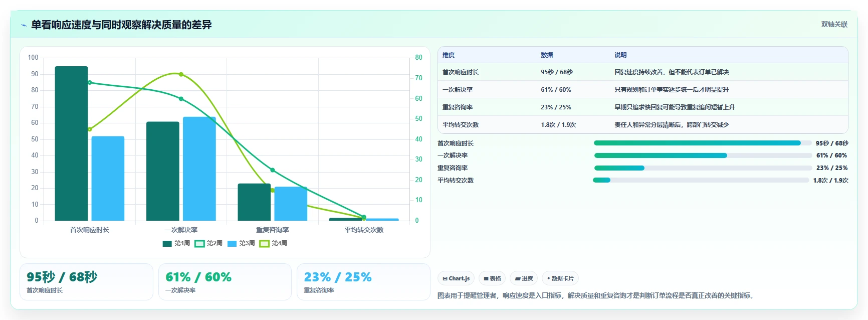Click the header icon left of the title
This screenshot has height=320, width=868.
pyautogui.click(x=24, y=25)
